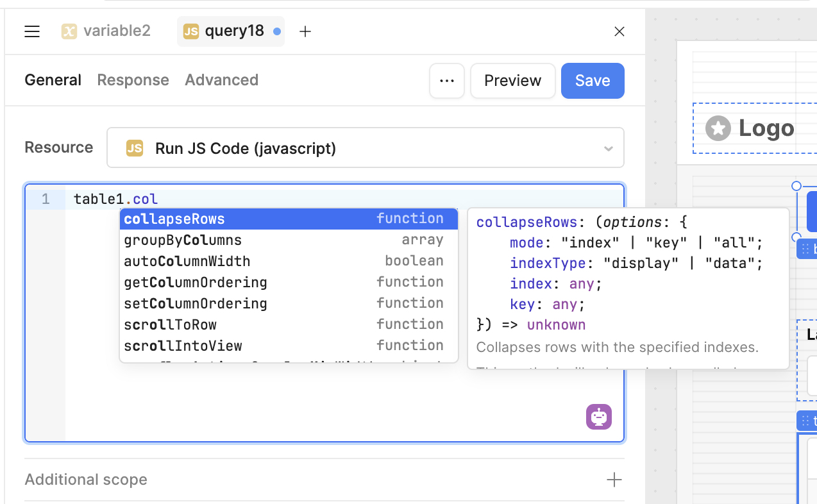Open the hamburger menu icon
This screenshot has height=504, width=817.
click(x=32, y=31)
